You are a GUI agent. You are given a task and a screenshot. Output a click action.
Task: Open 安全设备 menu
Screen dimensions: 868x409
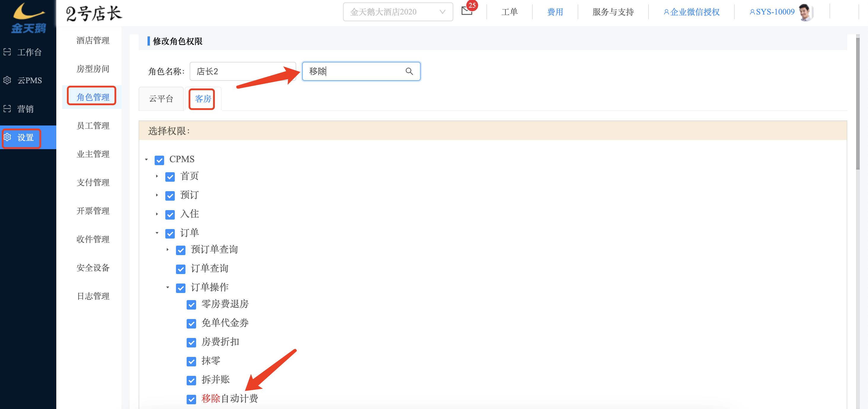point(93,268)
